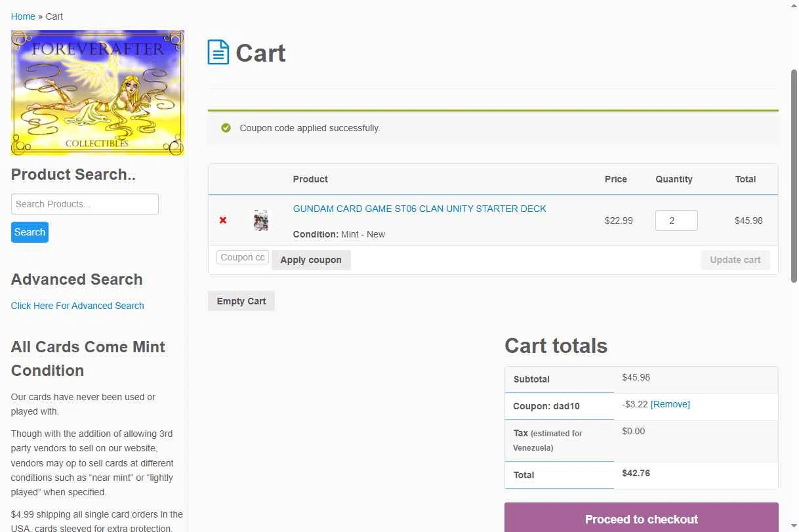Click the Update cart button

(735, 260)
